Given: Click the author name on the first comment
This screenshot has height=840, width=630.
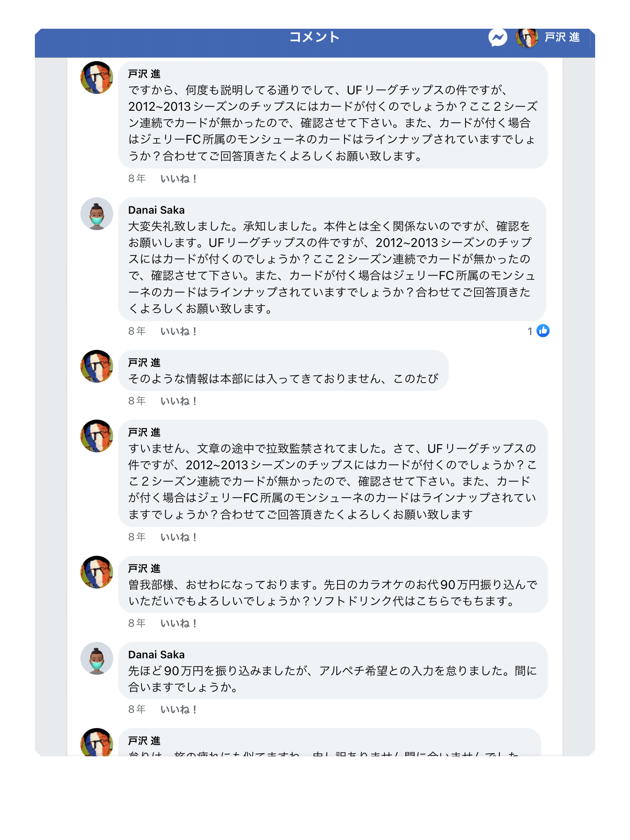Looking at the screenshot, I should tap(144, 74).
